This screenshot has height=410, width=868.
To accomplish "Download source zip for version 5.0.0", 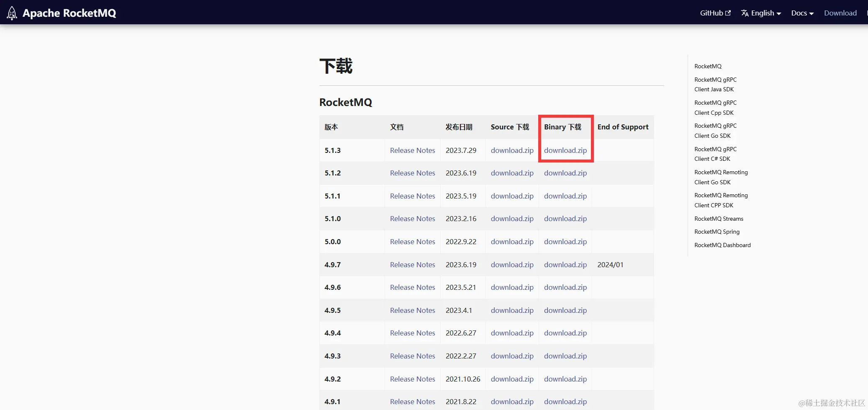I will pyautogui.click(x=512, y=242).
